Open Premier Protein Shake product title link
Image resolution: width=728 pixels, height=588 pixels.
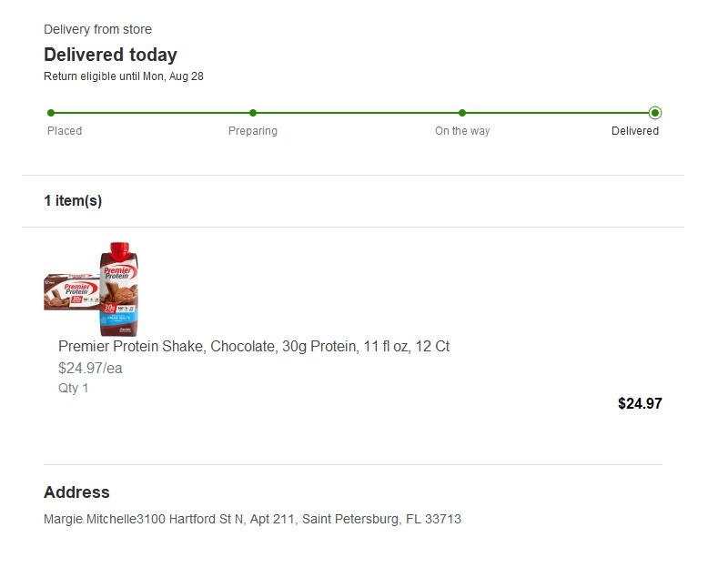point(254,347)
